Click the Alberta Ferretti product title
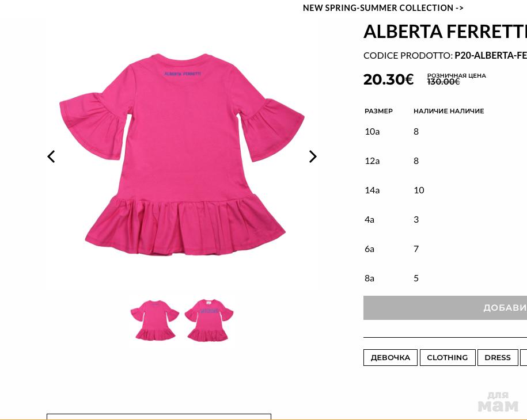The height and width of the screenshot is (420, 527). point(445,32)
